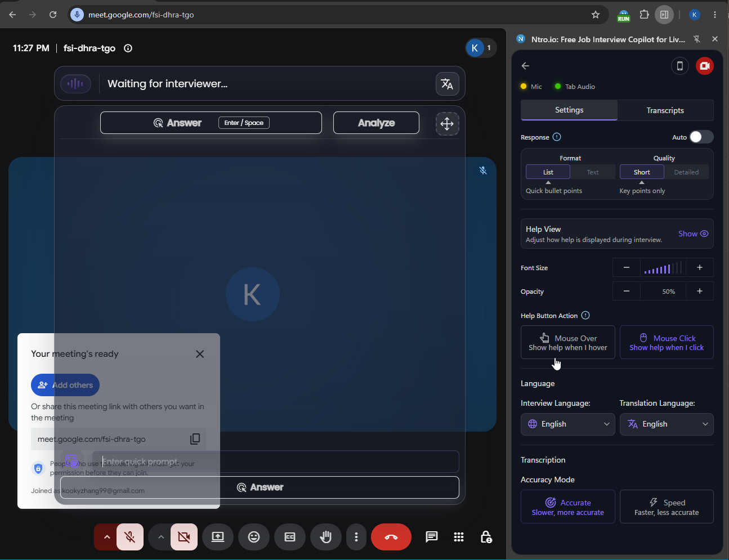This screenshot has width=729, height=560.
Task: Click the browser address bar URL
Action: pyautogui.click(x=141, y=15)
